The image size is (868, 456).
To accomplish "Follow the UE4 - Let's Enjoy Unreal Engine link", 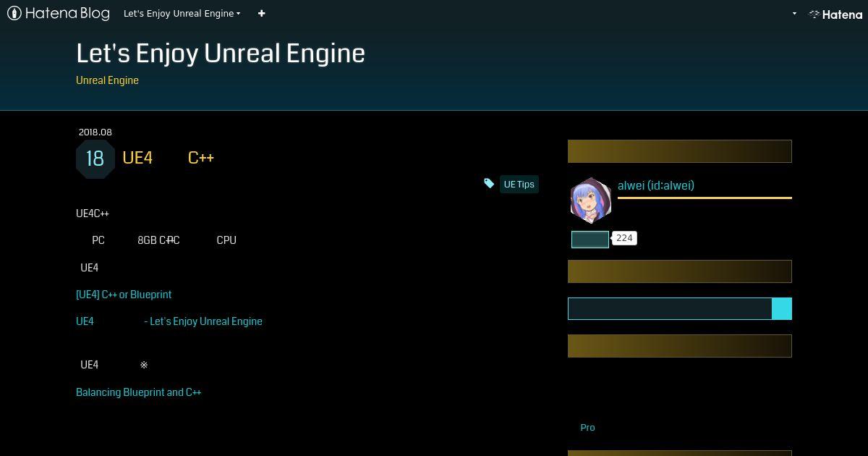I will (x=169, y=321).
